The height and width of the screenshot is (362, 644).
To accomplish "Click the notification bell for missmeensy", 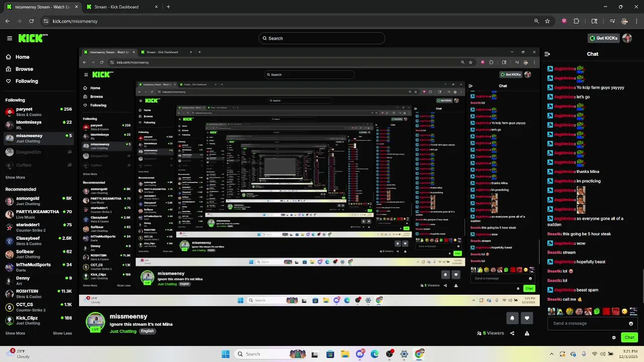I will tap(512, 318).
